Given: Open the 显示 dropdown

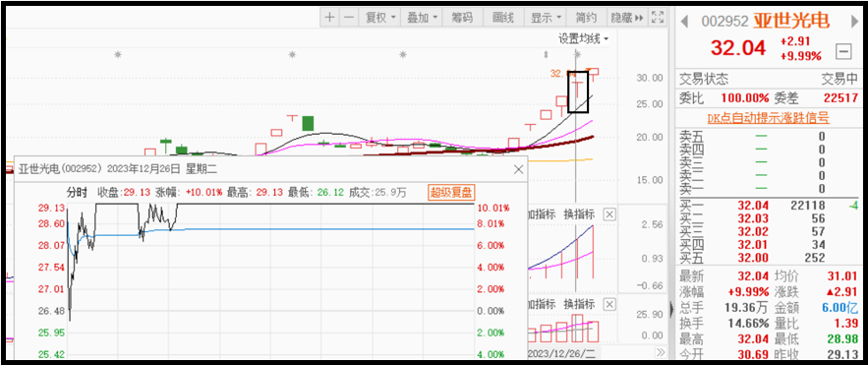Looking at the screenshot, I should (546, 17).
